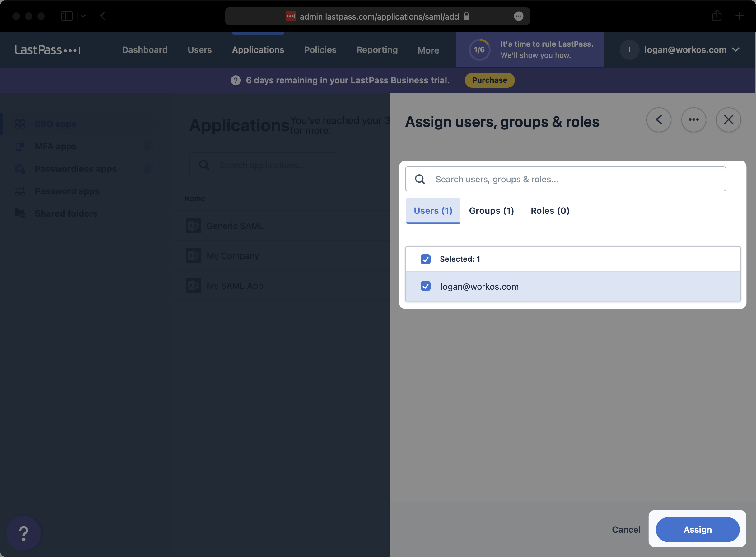The width and height of the screenshot is (756, 557).
Task: Uncheck the logan@workos.com user checkbox
Action: point(425,286)
